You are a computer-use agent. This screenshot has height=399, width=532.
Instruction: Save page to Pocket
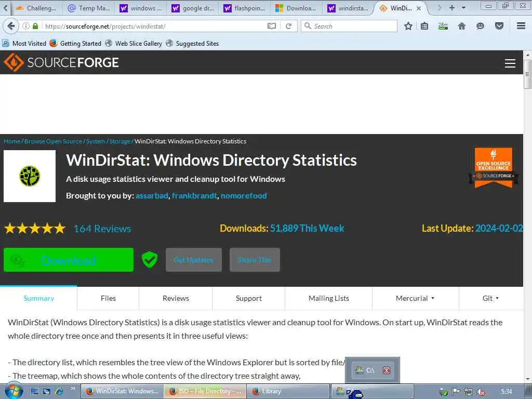499,26
